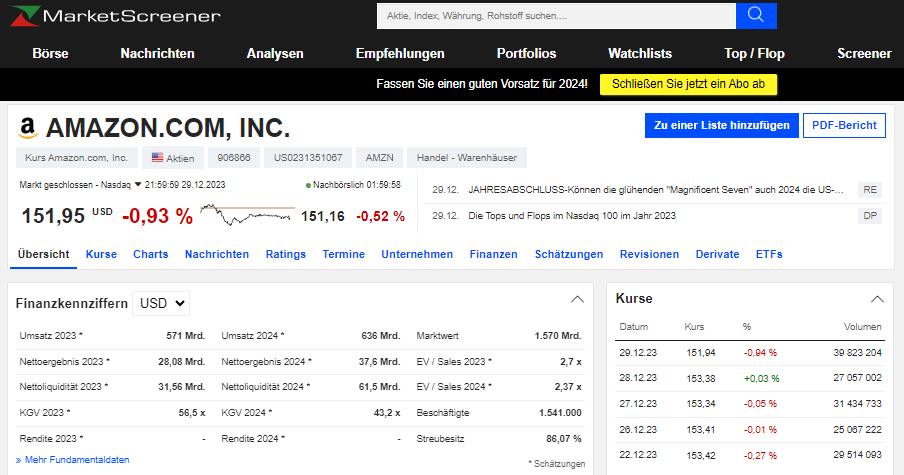Click the Mehr Fundamentaldaten link

coord(73,459)
